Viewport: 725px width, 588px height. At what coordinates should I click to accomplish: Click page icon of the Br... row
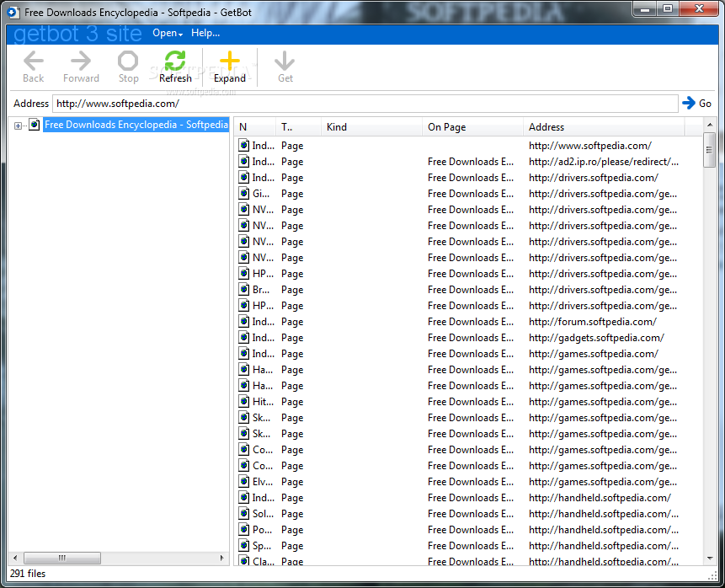click(x=243, y=290)
